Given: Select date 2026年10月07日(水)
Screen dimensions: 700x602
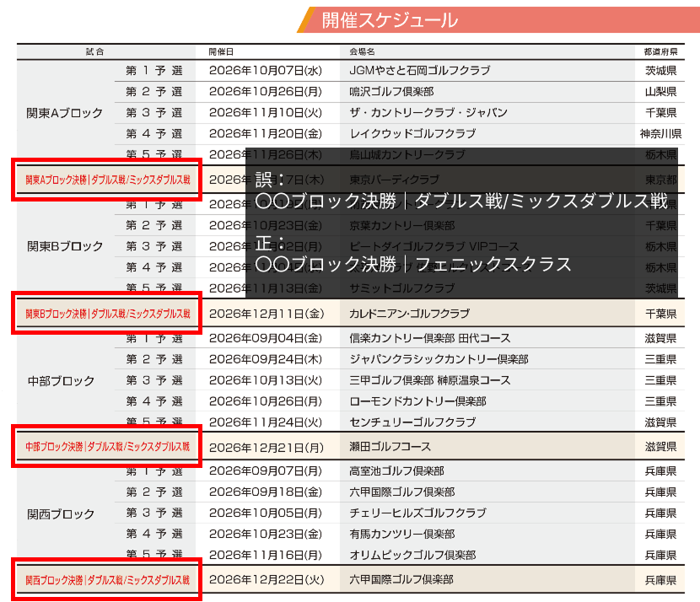Looking at the screenshot, I should point(266,71).
